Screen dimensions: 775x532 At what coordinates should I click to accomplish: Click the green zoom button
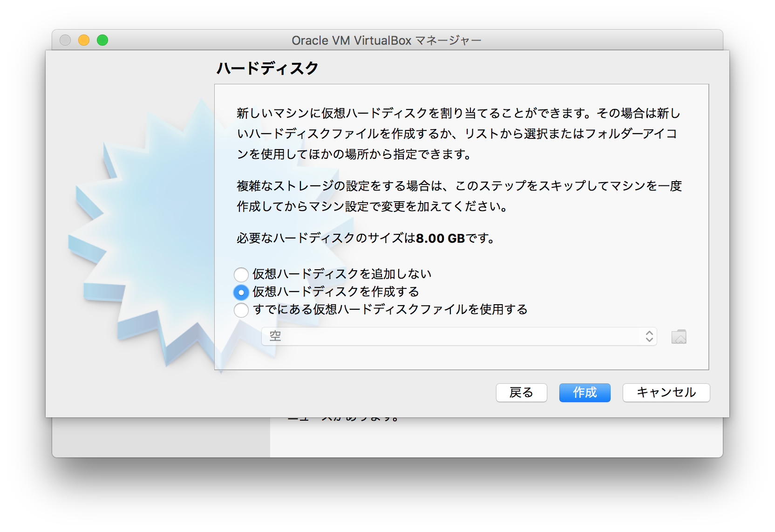[102, 40]
